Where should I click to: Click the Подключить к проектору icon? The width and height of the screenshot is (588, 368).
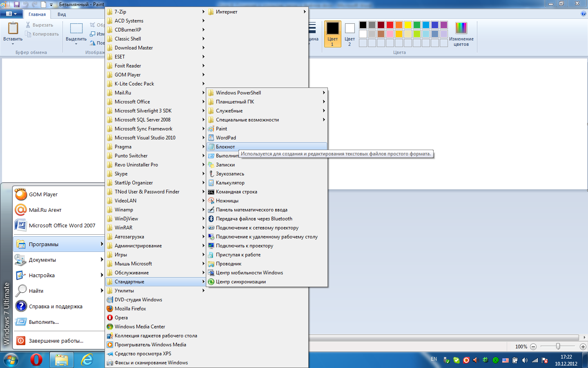211,246
